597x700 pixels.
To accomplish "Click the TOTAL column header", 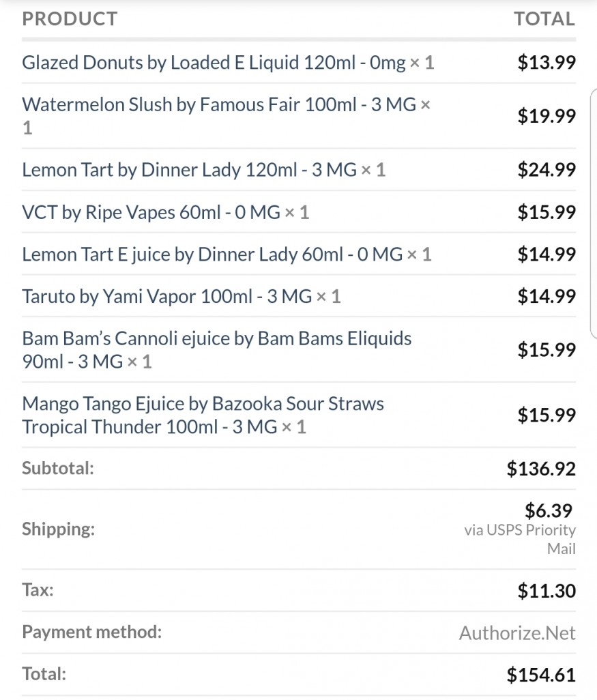I will pyautogui.click(x=544, y=19).
